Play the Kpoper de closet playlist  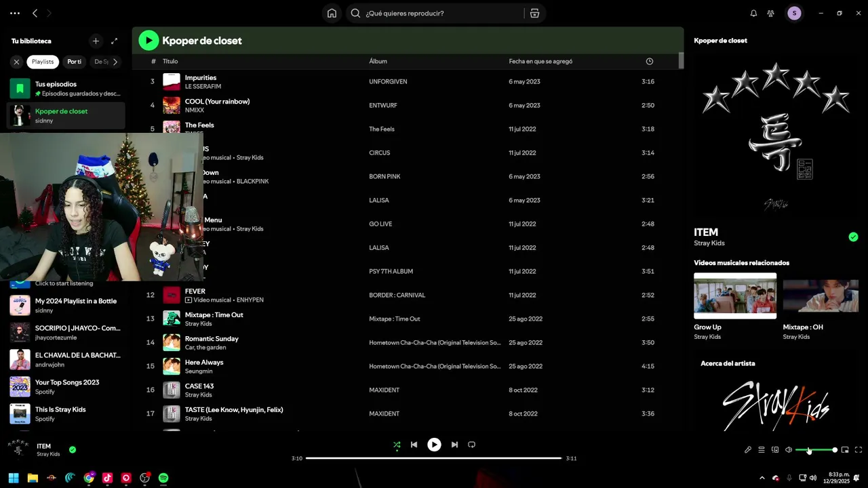pyautogui.click(x=149, y=41)
